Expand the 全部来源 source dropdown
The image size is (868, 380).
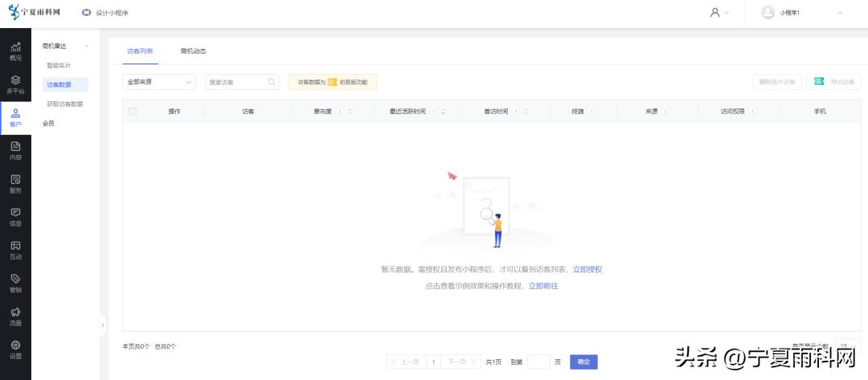tap(160, 82)
